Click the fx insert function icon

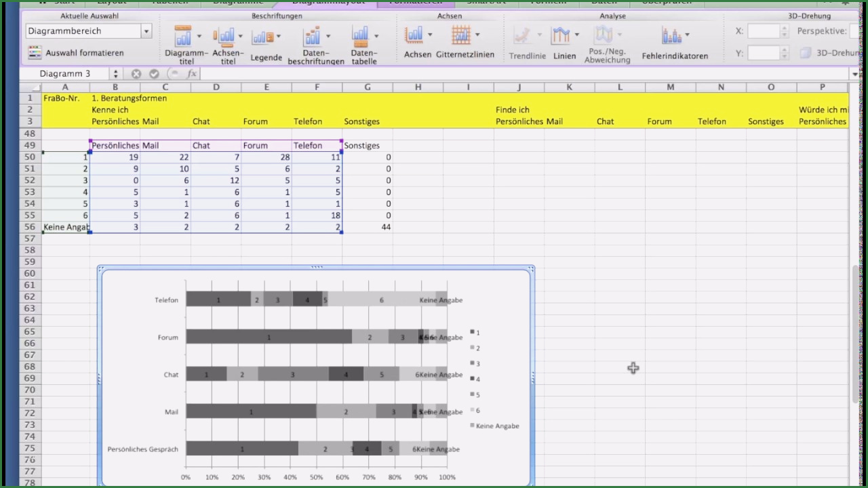191,74
